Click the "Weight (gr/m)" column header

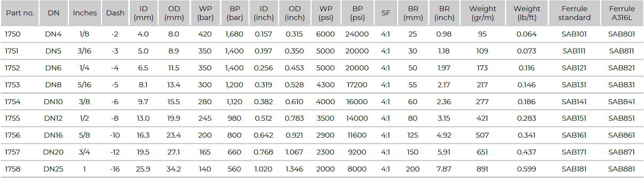click(483, 13)
